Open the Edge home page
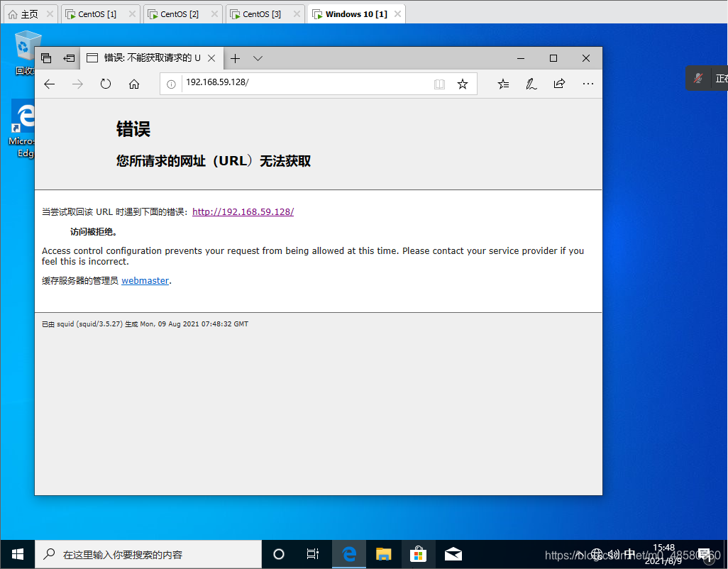The image size is (728, 569). coord(133,84)
